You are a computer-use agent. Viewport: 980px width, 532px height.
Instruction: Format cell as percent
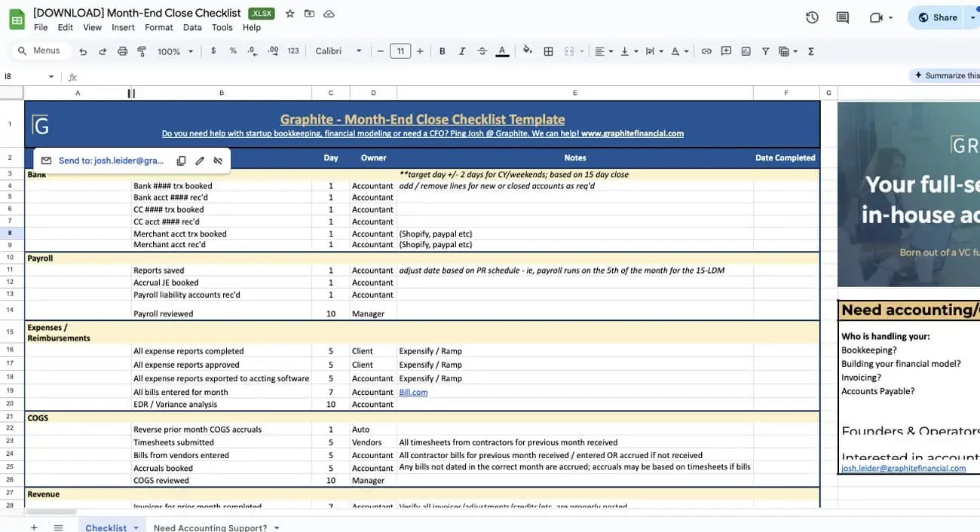(233, 51)
